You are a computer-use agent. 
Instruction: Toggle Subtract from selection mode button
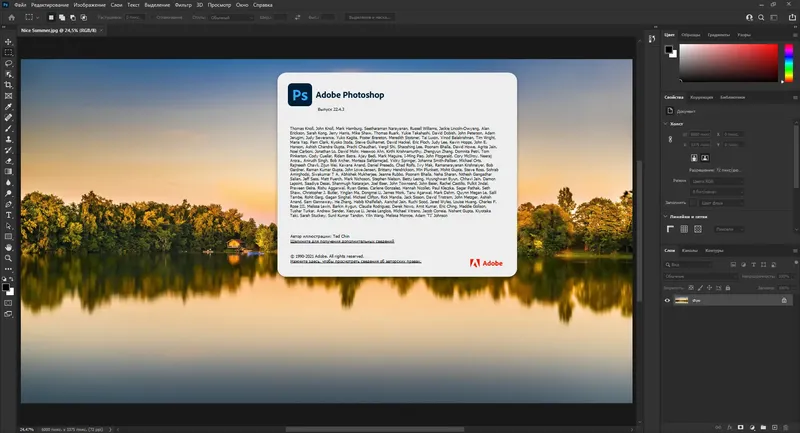pos(73,17)
